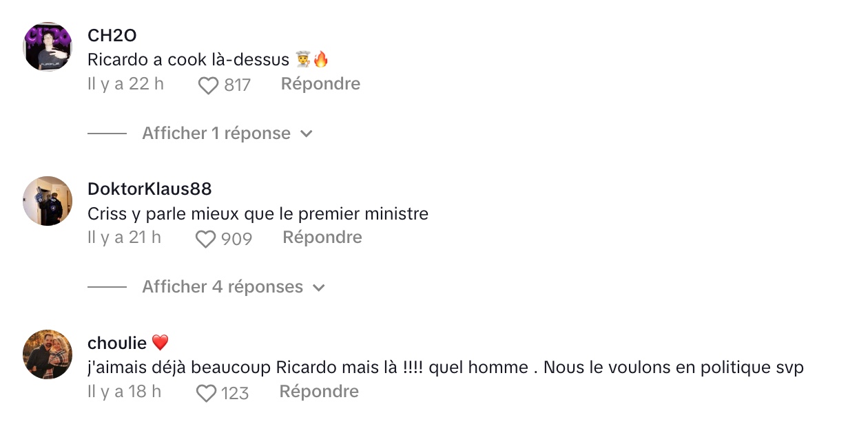Expand 'Afficher 1 réponse' under CH2O
This screenshot has height=424, width=868.
(x=216, y=133)
